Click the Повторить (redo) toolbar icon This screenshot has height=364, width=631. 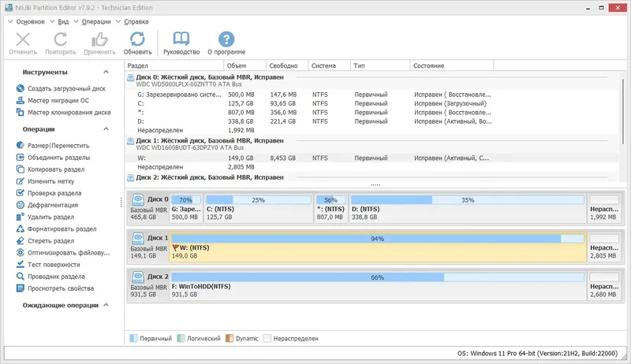(x=61, y=39)
